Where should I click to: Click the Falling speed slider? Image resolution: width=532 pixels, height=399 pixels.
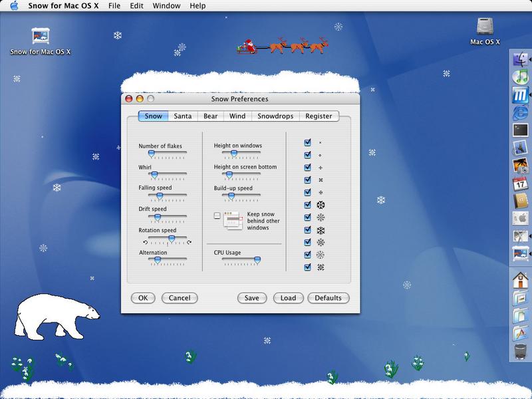tap(168, 196)
